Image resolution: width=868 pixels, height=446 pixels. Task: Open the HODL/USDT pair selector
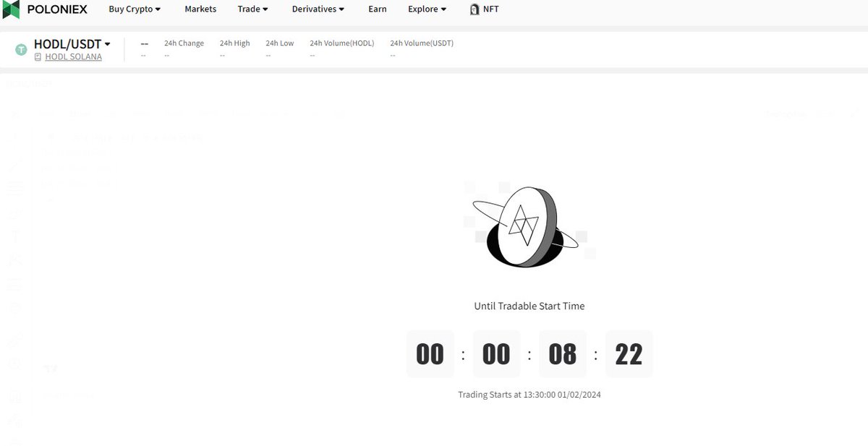tap(72, 44)
